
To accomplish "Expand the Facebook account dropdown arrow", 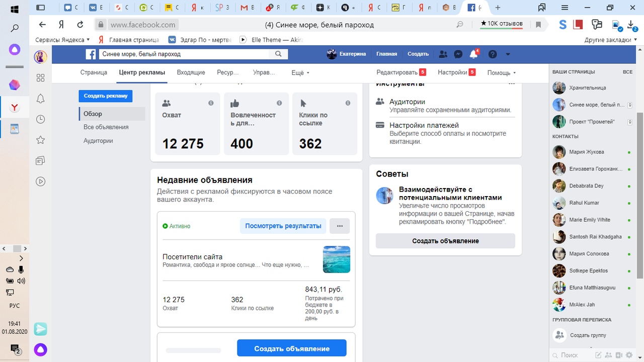I will [x=508, y=54].
